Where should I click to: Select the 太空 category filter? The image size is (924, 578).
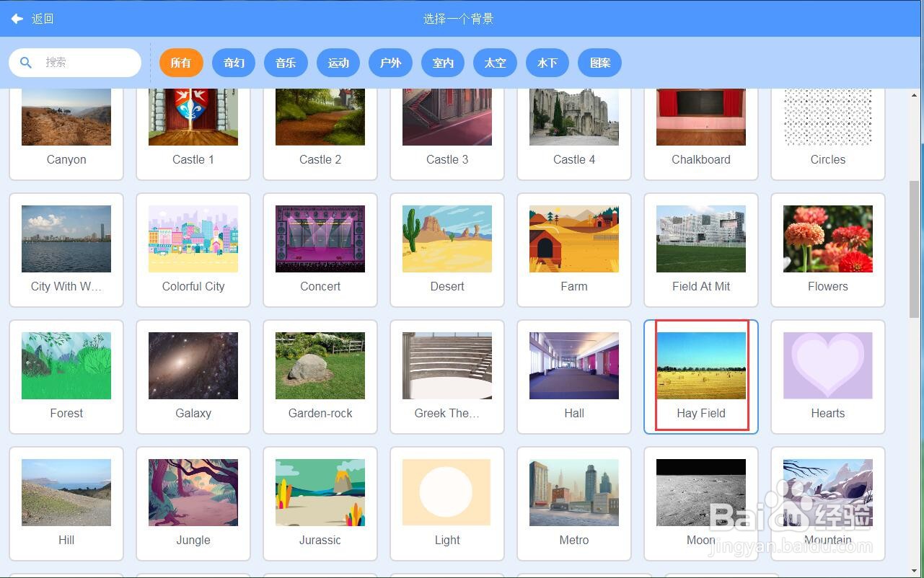click(x=495, y=63)
